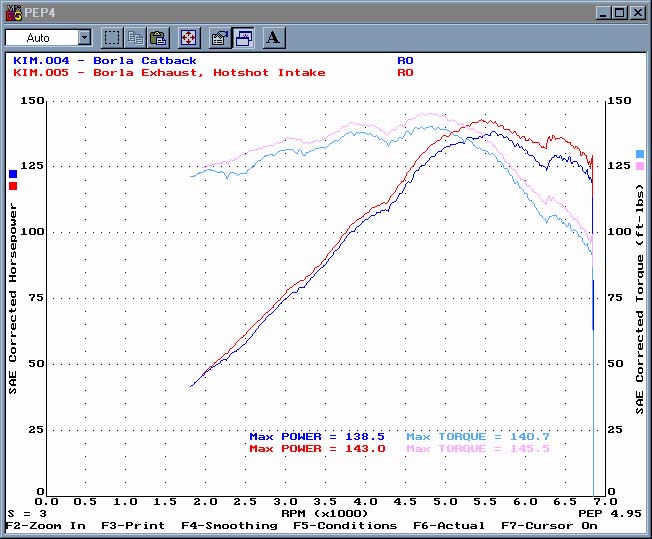Click the Max TORQUE = 140.7 readout
Viewport: 652px width, 539px height.
478,437
